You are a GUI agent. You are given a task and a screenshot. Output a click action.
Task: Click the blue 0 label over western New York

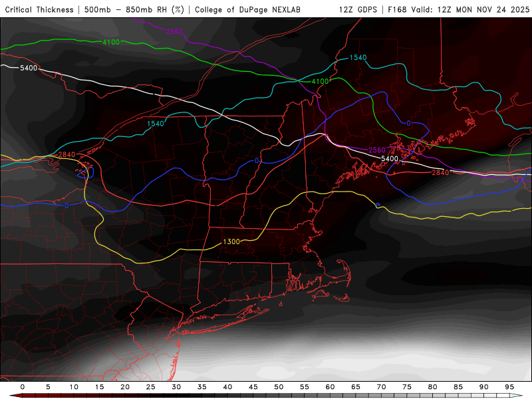pyautogui.click(x=66, y=205)
